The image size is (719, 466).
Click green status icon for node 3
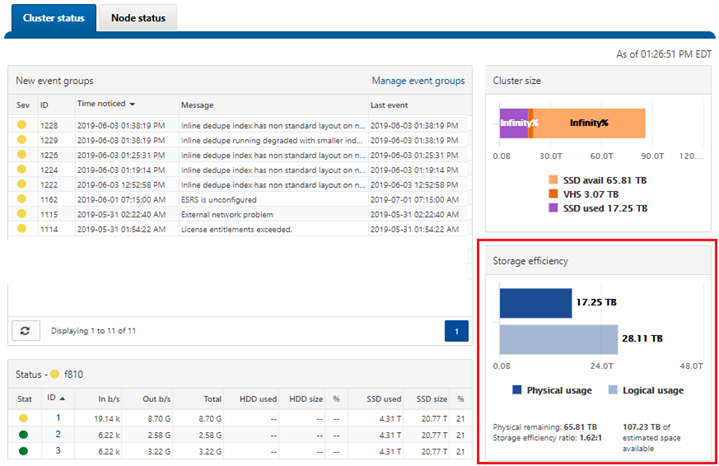click(x=22, y=451)
